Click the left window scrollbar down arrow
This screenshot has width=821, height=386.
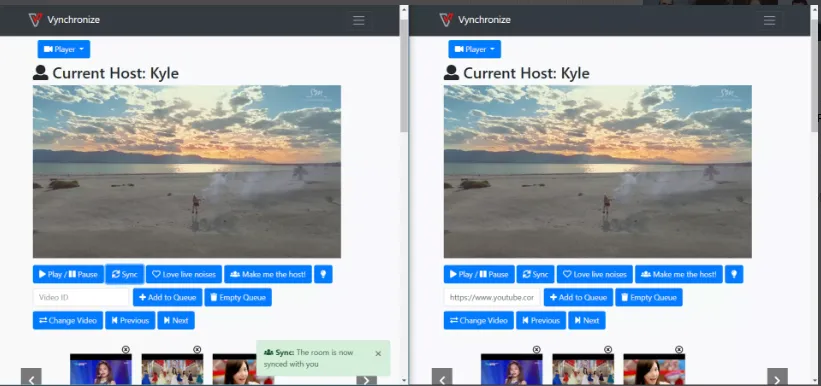tap(404, 380)
